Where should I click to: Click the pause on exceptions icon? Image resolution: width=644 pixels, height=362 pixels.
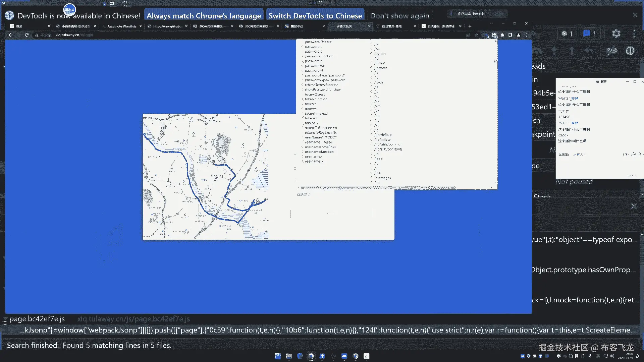(x=630, y=51)
